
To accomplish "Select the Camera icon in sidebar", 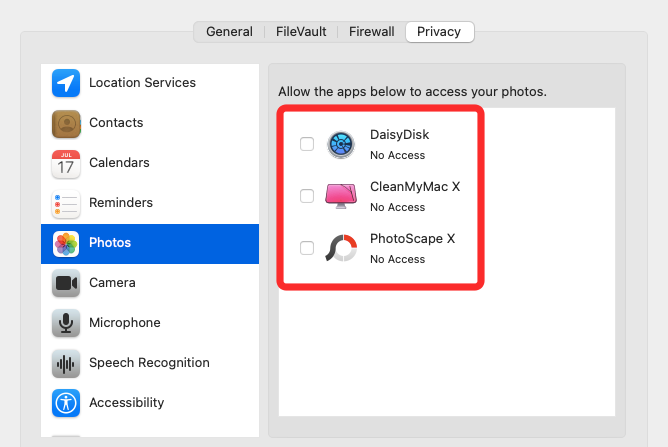I will [66, 283].
